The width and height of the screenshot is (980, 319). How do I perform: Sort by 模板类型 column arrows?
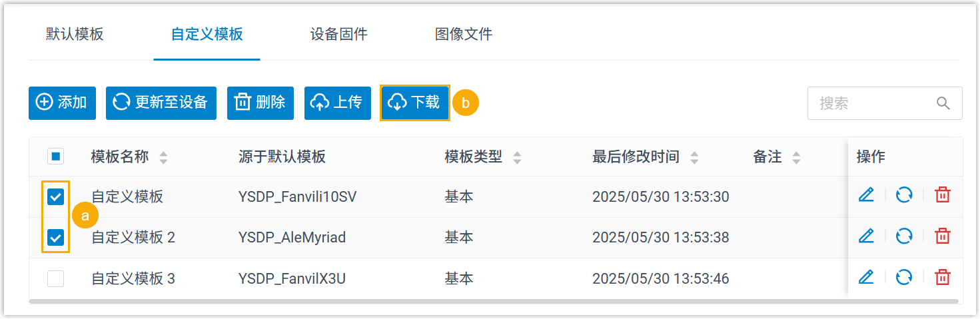[x=517, y=158]
